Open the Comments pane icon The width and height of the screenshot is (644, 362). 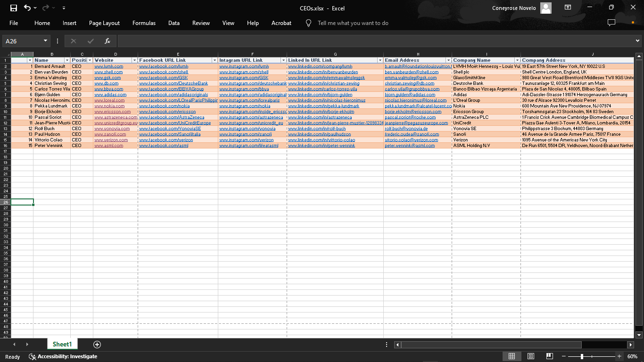click(611, 23)
